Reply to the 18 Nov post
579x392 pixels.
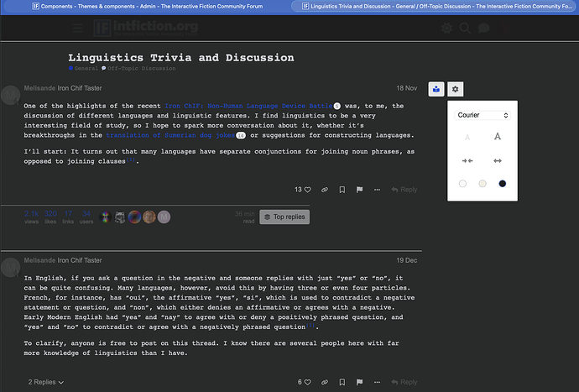(404, 190)
